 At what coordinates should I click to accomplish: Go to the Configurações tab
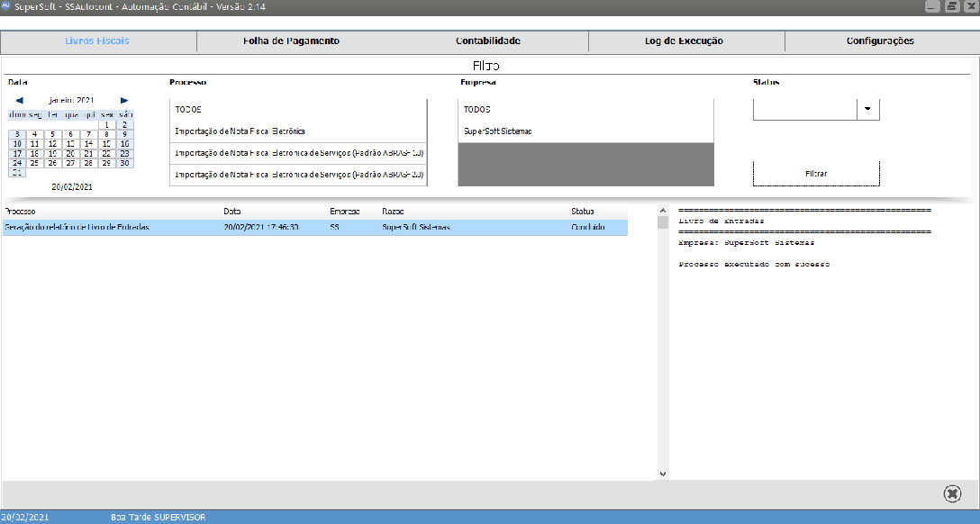880,41
